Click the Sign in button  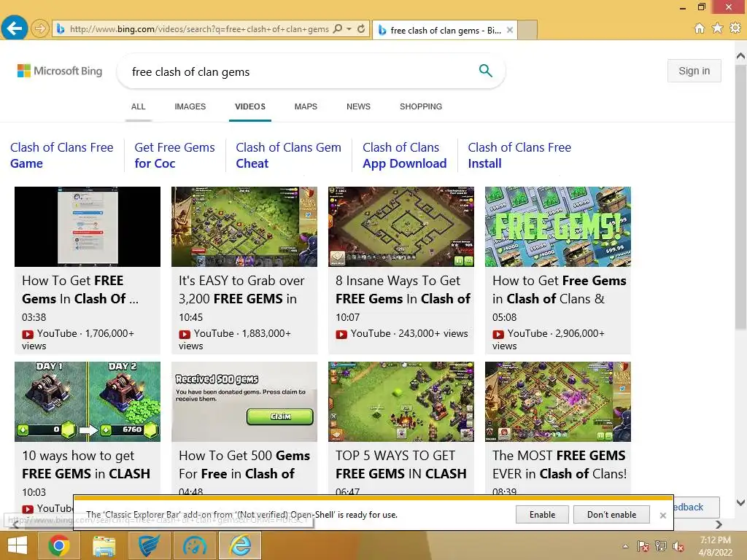[x=694, y=71]
